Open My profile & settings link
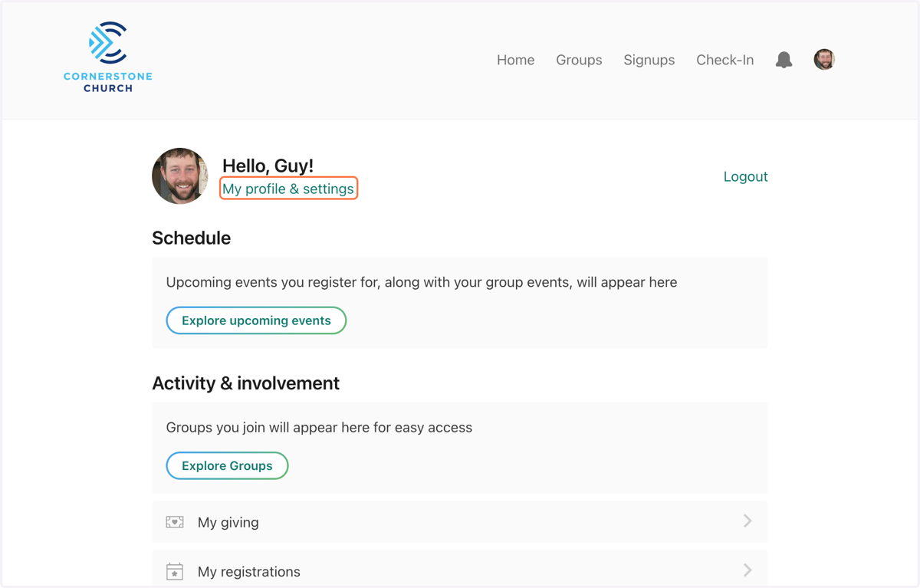 (288, 189)
